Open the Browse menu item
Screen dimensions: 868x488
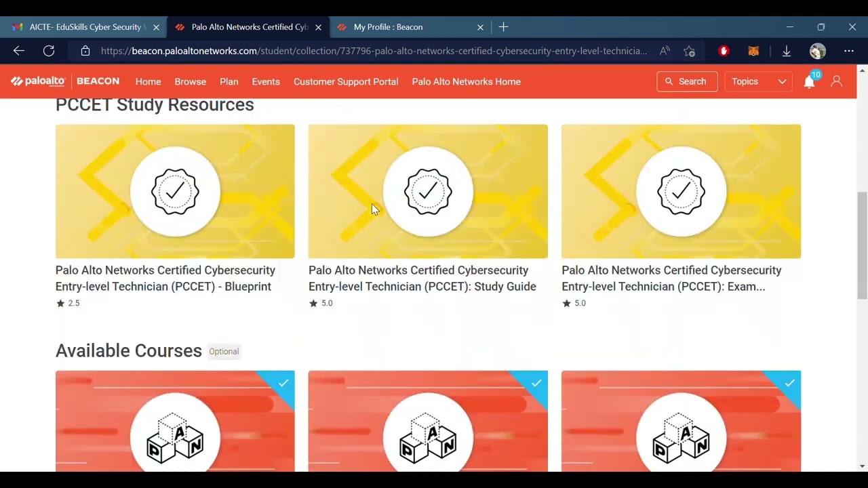pyautogui.click(x=190, y=81)
